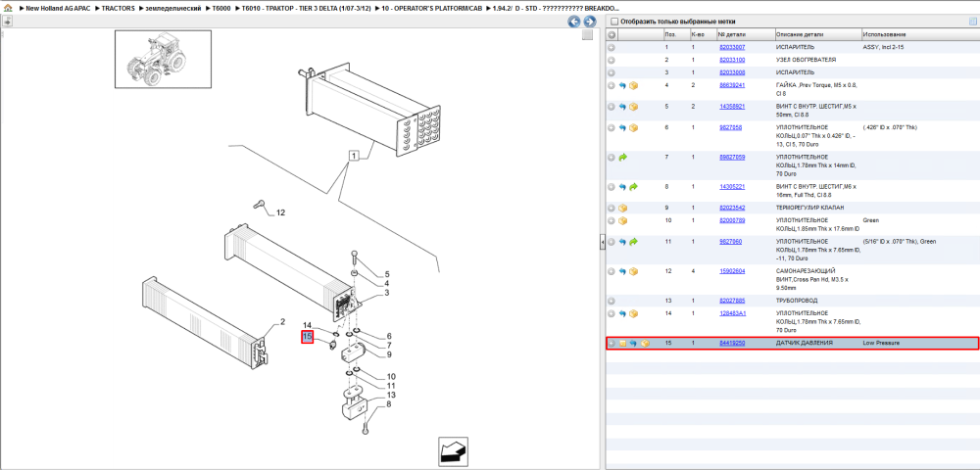The image size is (980, 470).
Task: Open 10 - OPERATOR'S PLATFORM/CAB breadcrumb
Action: click(x=432, y=8)
